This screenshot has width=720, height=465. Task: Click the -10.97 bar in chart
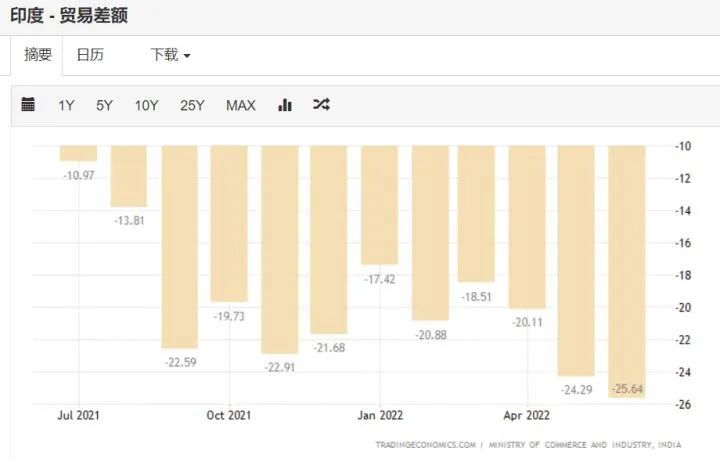(x=78, y=153)
